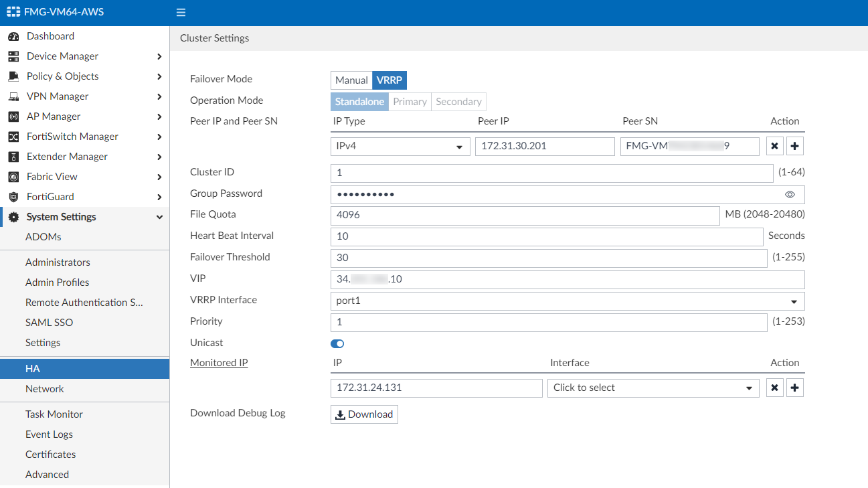Viewport: 868px width, 488px height.
Task: Click the hamburger menu in the top bar
Action: tap(180, 11)
